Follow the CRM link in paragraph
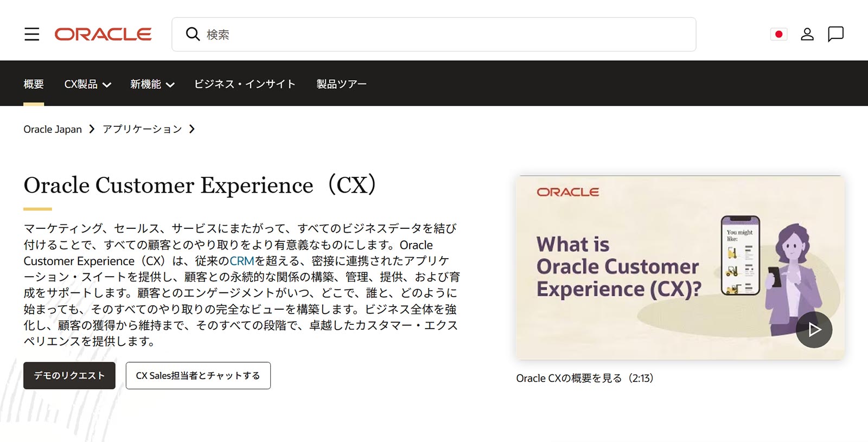The height and width of the screenshot is (442, 868). [242, 261]
